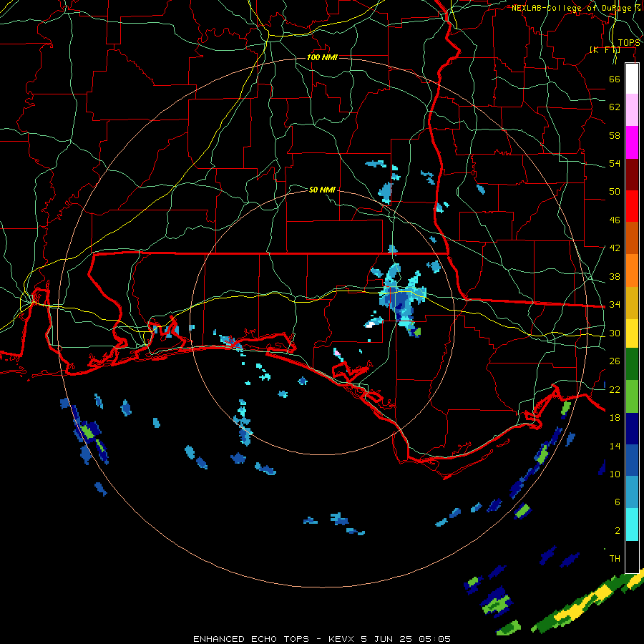Select the K FT units label
The height and width of the screenshot is (644, 644).
605,50
